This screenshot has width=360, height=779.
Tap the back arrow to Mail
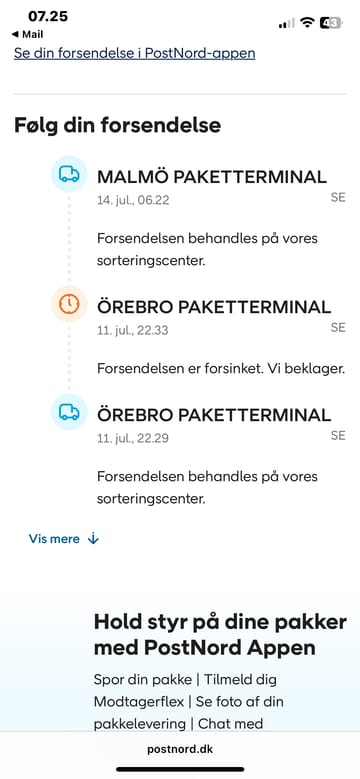[x=15, y=35]
